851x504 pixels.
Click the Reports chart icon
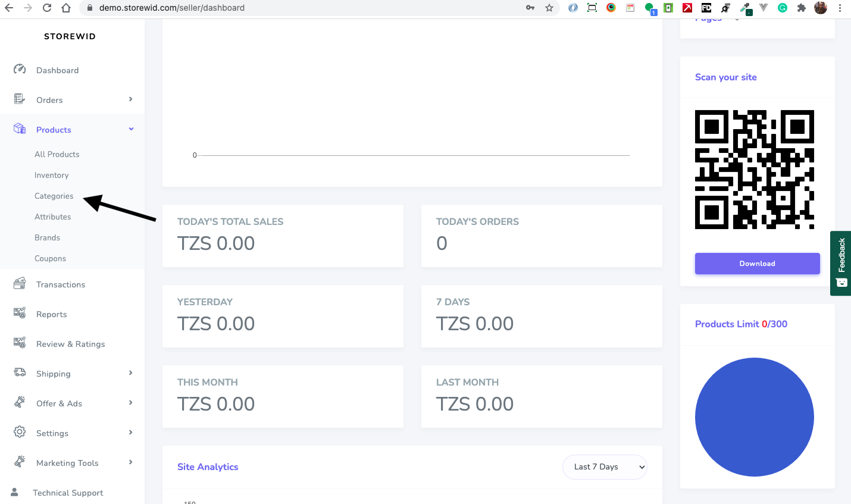(20, 313)
